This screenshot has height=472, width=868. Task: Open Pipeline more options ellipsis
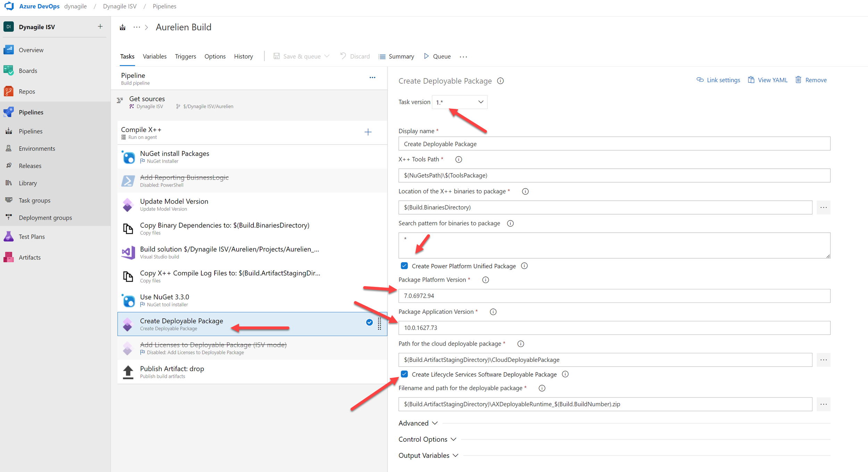point(372,77)
